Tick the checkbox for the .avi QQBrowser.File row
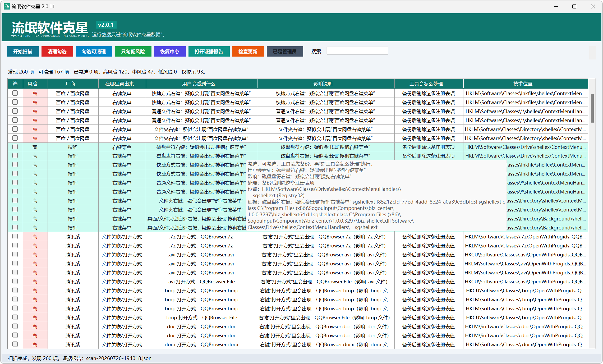The image size is (603, 364). click(15, 282)
